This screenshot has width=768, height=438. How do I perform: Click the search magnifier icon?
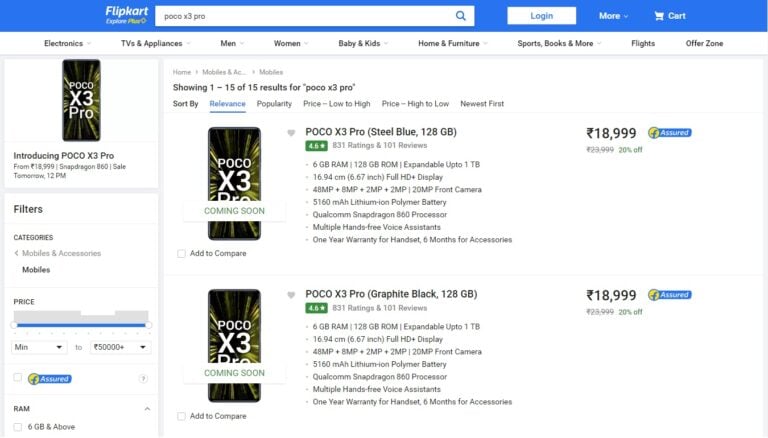coord(460,16)
